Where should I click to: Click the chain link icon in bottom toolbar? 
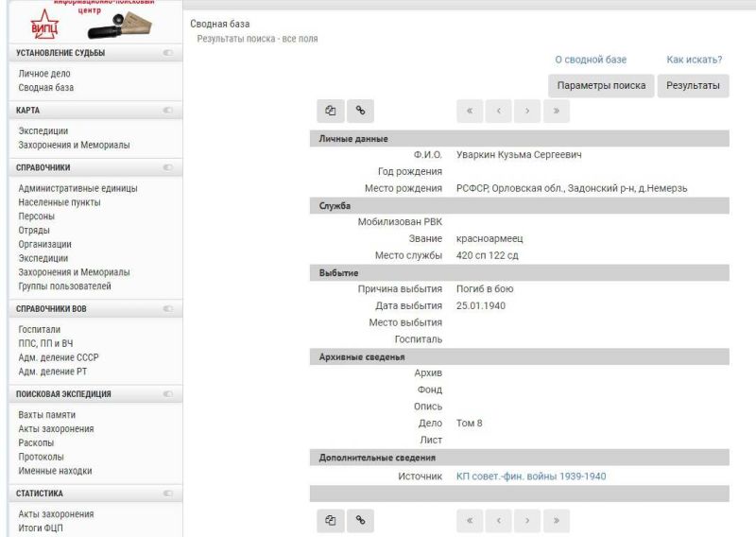(360, 519)
